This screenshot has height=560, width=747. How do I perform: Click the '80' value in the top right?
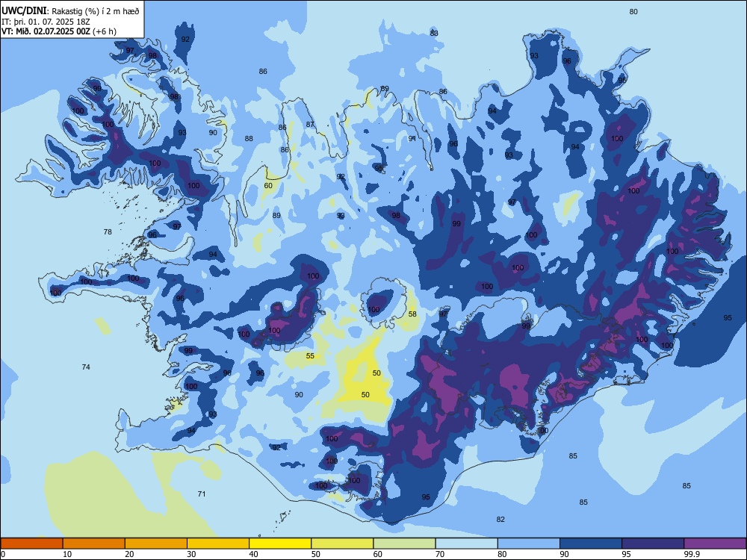click(x=633, y=11)
